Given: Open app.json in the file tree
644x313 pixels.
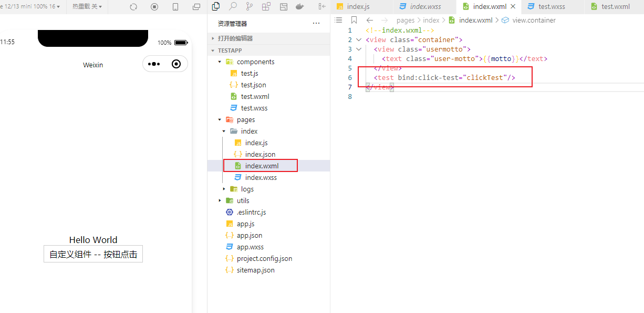Looking at the screenshot, I should point(249,235).
